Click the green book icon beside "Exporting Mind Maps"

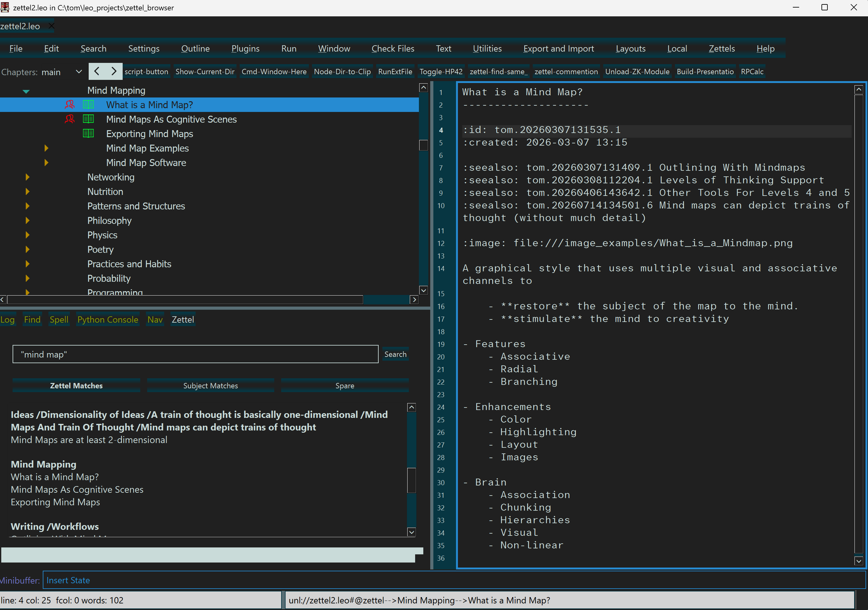pyautogui.click(x=88, y=133)
